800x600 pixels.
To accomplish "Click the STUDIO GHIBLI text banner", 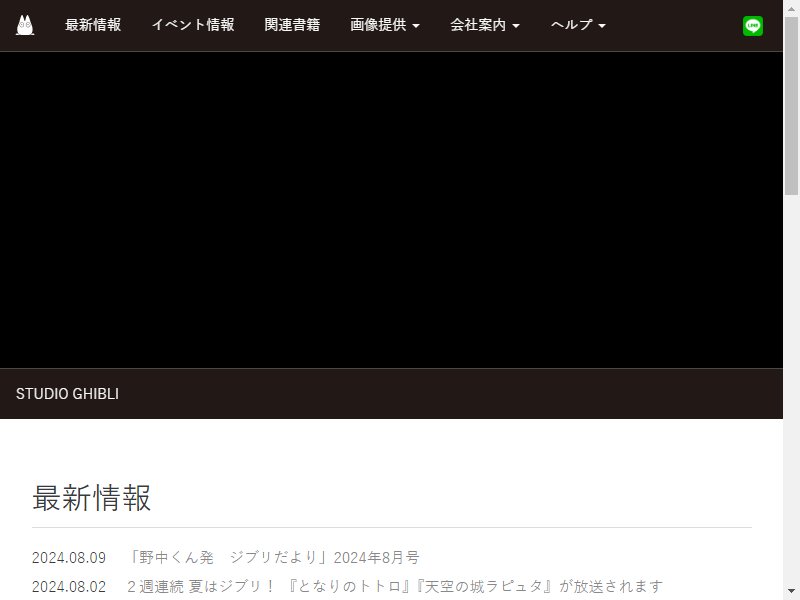I will coord(67,394).
